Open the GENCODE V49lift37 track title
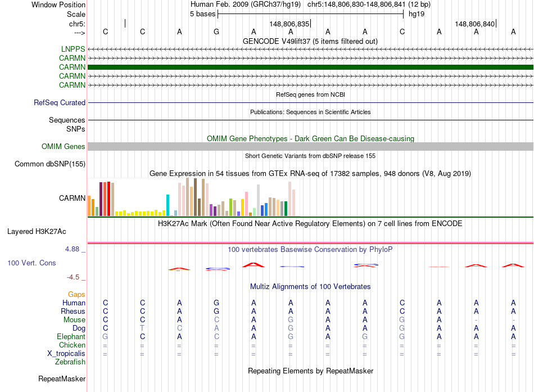The image size is (534, 392). 310,41
